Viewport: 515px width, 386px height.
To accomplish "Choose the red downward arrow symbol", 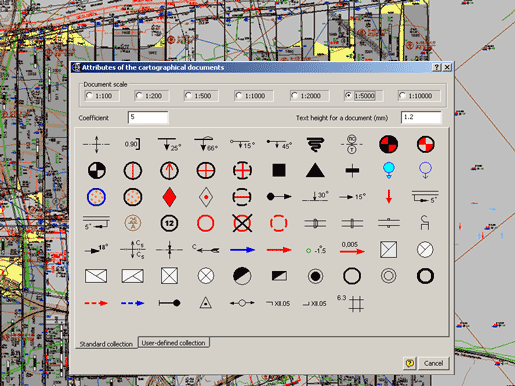I will click(x=389, y=196).
